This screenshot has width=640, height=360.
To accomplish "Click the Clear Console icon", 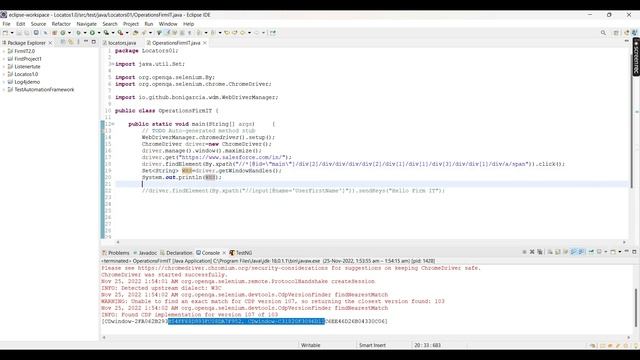I will click(550, 252).
